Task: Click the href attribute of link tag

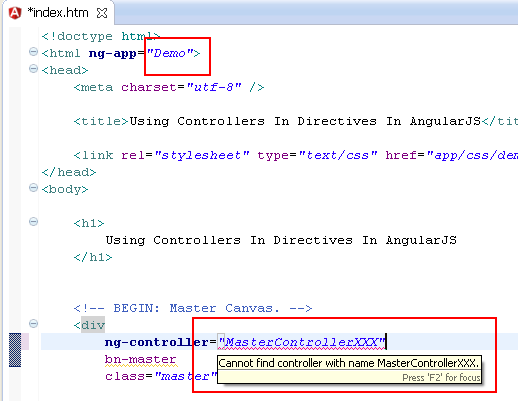Action: (401, 155)
